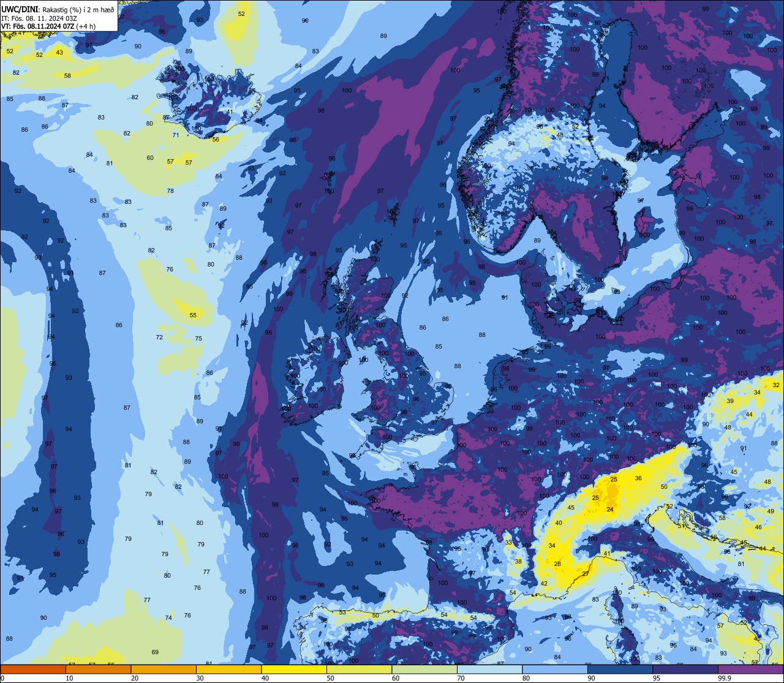Click the humidity value "38" in southern France
The height and width of the screenshot is (683, 784).
(x=518, y=561)
